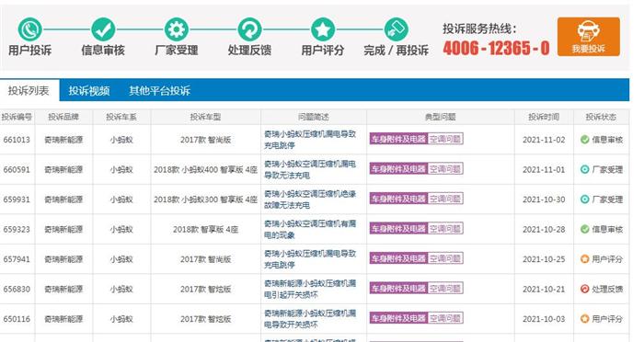
Task: Click the 信息审核 checkmark icon
Action: pos(103,29)
